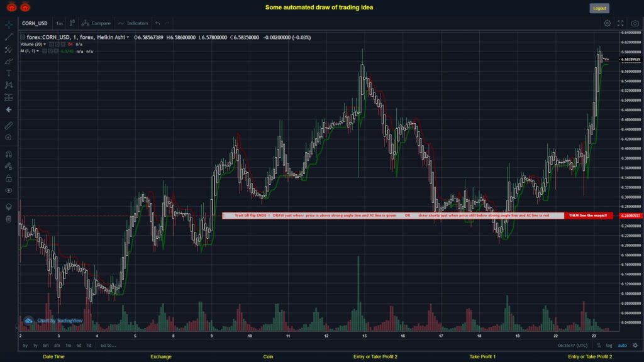Click the red 'THEN See the magic!!' label

pyautogui.click(x=588, y=216)
